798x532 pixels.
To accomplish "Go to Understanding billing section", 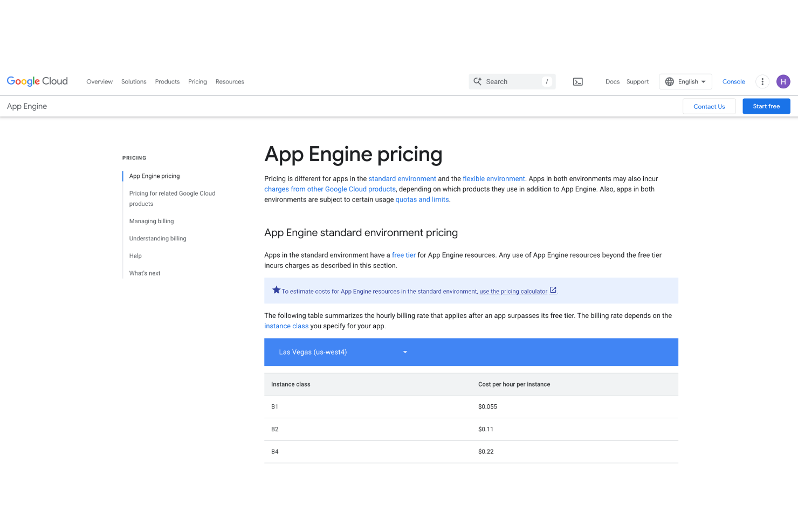I will pos(158,238).
